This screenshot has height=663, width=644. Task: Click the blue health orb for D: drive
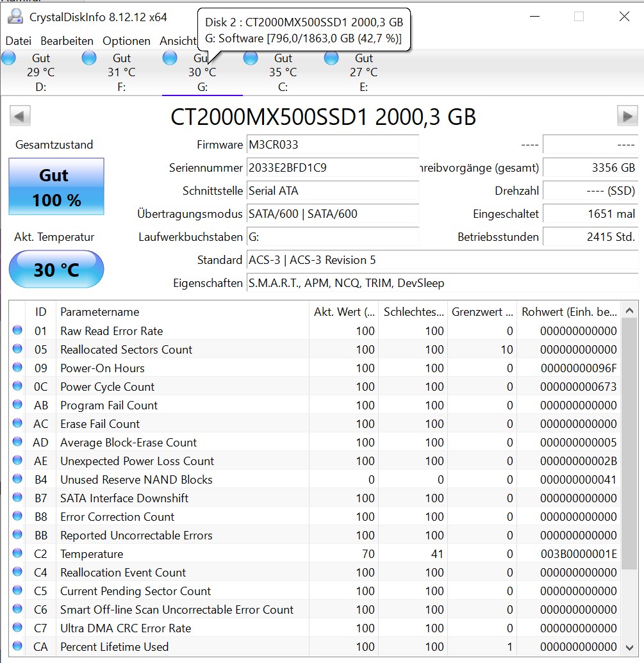pyautogui.click(x=8, y=58)
